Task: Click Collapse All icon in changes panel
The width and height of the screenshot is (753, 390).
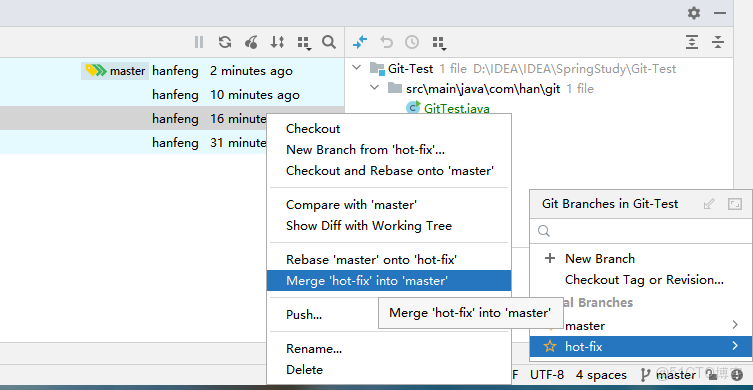Action: [x=717, y=42]
